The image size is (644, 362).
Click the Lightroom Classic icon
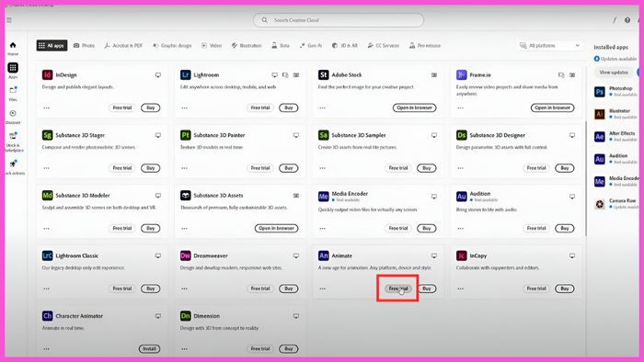(47, 255)
